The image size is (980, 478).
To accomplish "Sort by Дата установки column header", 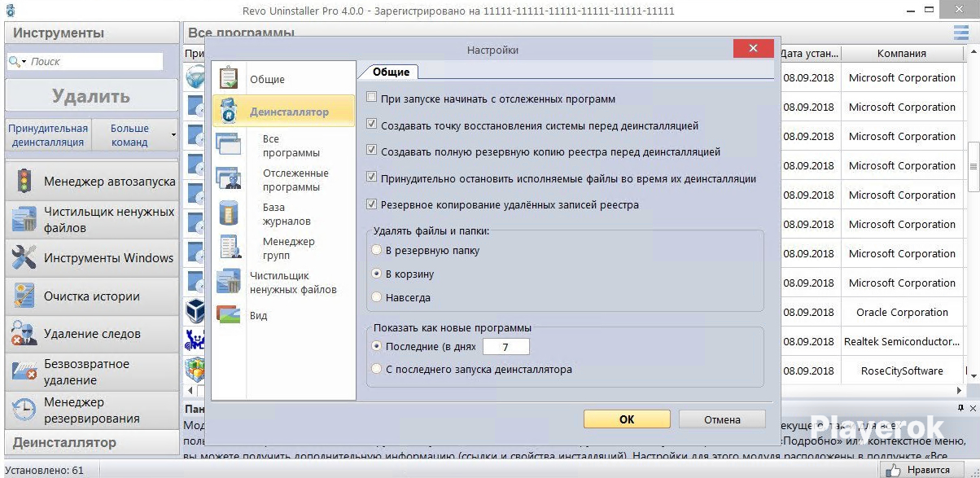I will click(809, 53).
